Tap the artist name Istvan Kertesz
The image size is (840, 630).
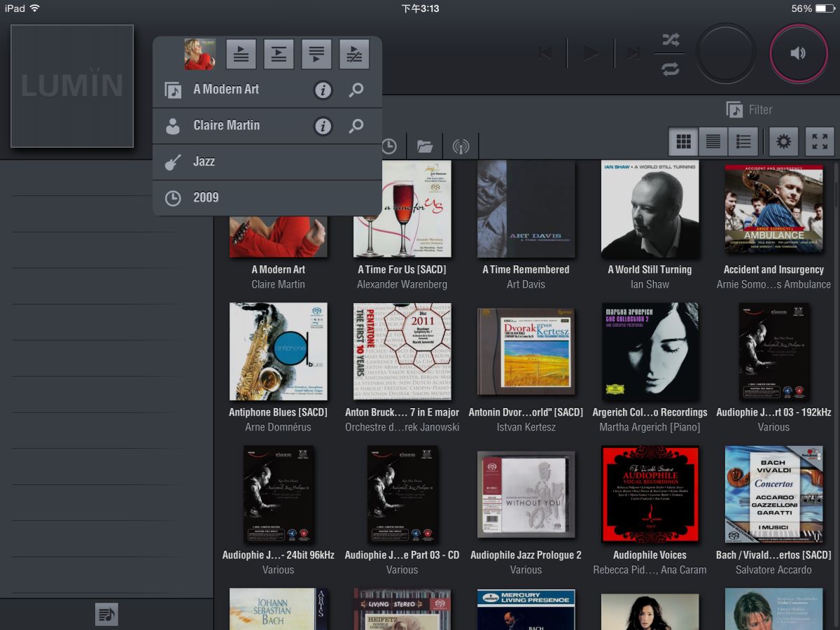point(526,427)
